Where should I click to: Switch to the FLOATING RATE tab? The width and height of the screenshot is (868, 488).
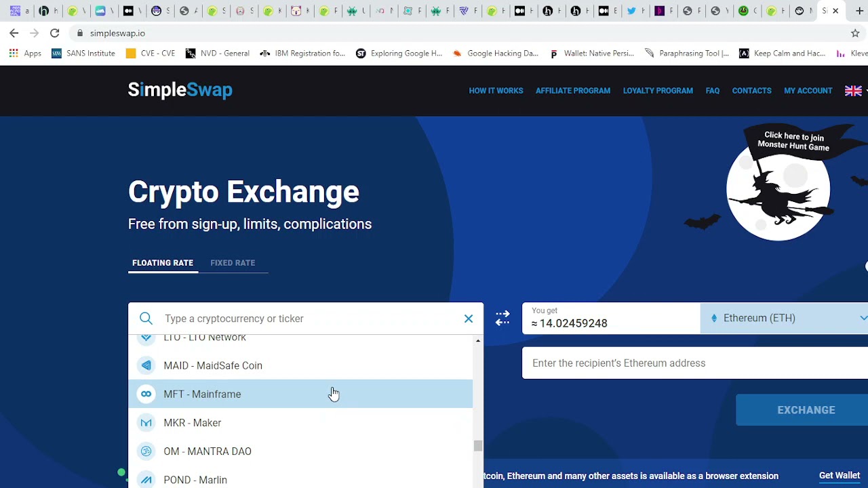pos(163,263)
